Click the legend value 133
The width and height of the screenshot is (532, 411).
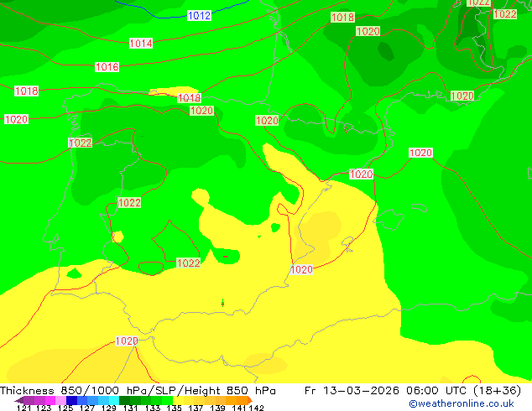(153, 408)
